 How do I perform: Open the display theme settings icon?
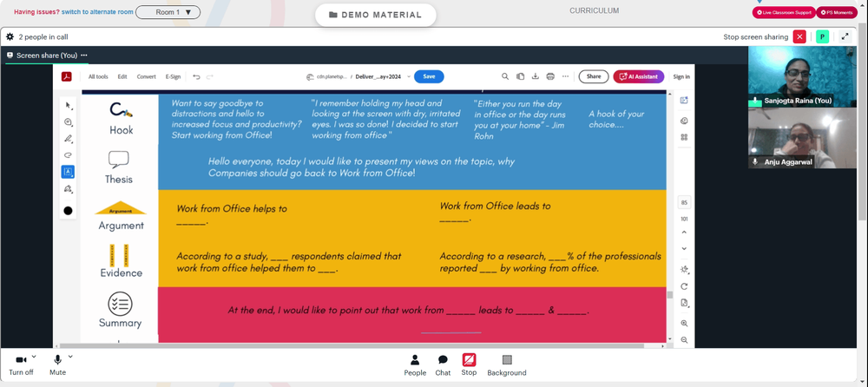tap(684, 270)
